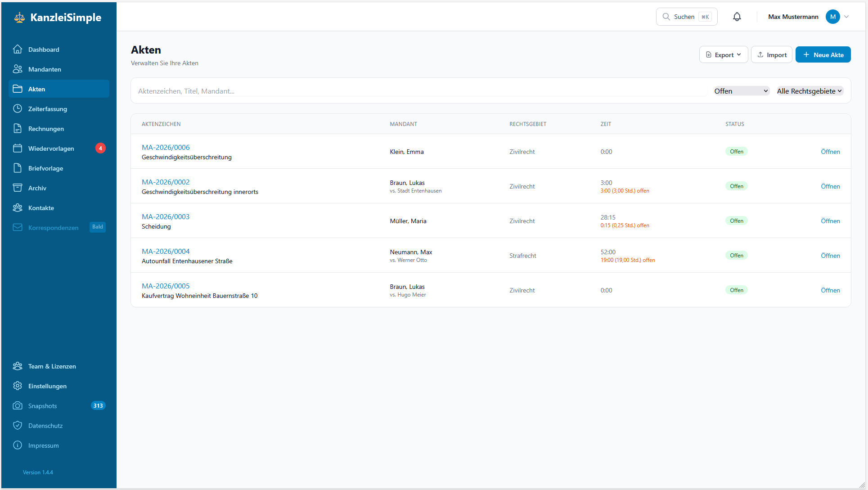Open case file MA-2026/0004 link
Screen dimensions: 868x490
tap(166, 251)
